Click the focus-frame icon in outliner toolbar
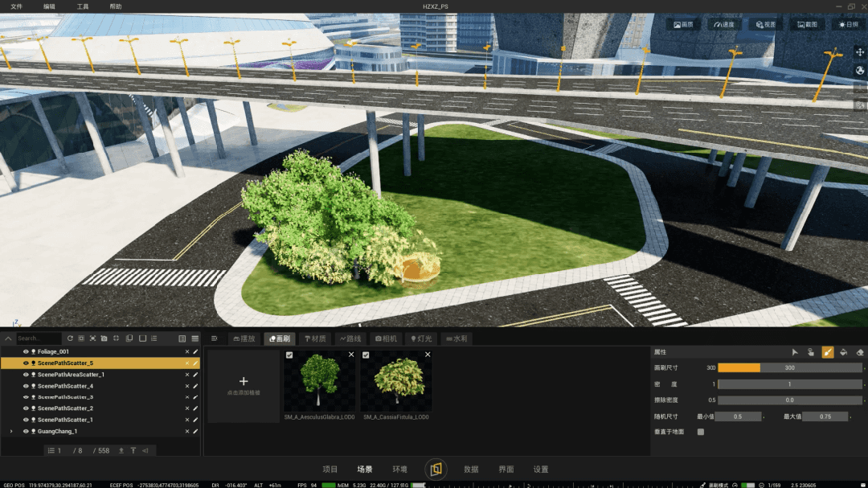Image resolution: width=868 pixels, height=488 pixels. 92,338
